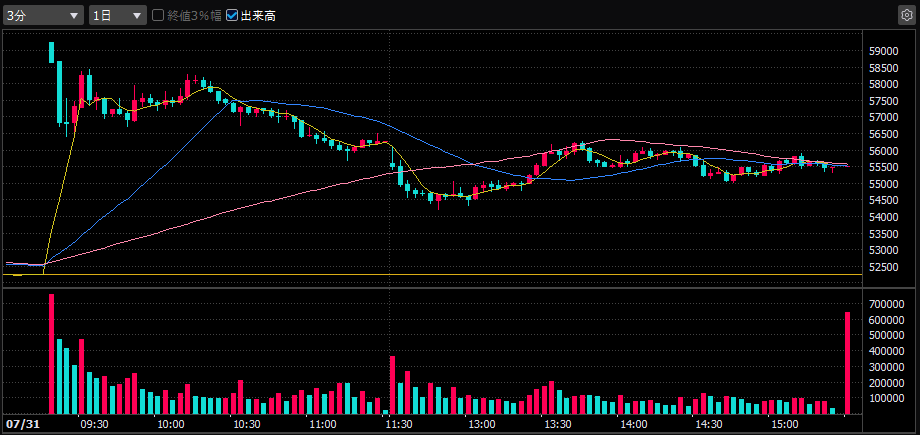This screenshot has width=920, height=435.
Task: Click the 200000 volume axis label
Action: pyautogui.click(x=886, y=383)
